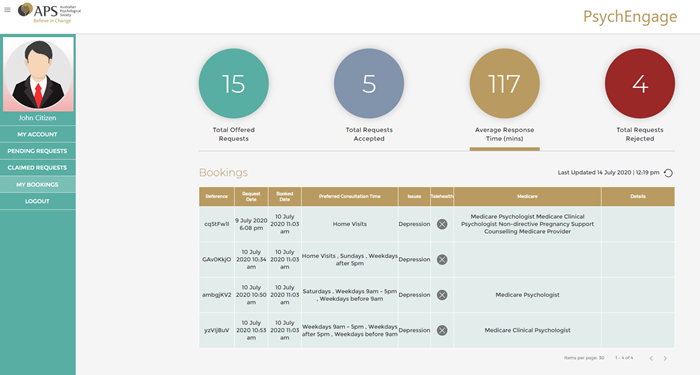Screen dimensions: 700x375
Task: Select Average Response Time circle 117
Action: (504, 83)
